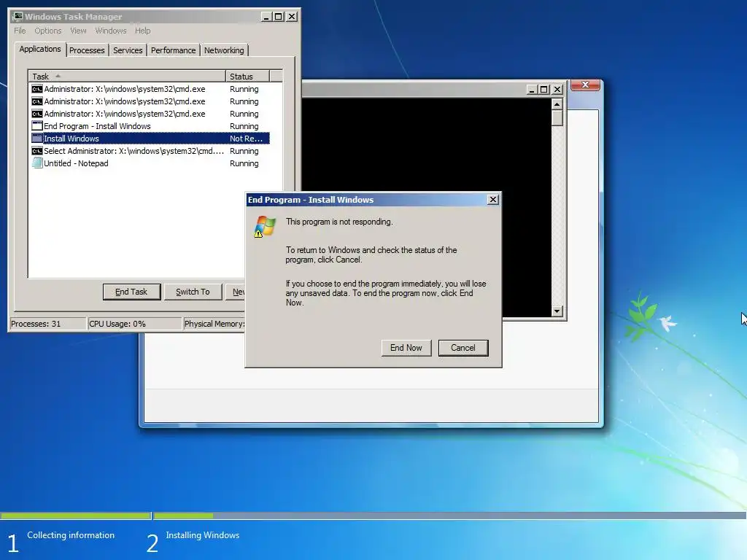Open the File menu in Task Manager
747x560 pixels.
pyautogui.click(x=20, y=31)
